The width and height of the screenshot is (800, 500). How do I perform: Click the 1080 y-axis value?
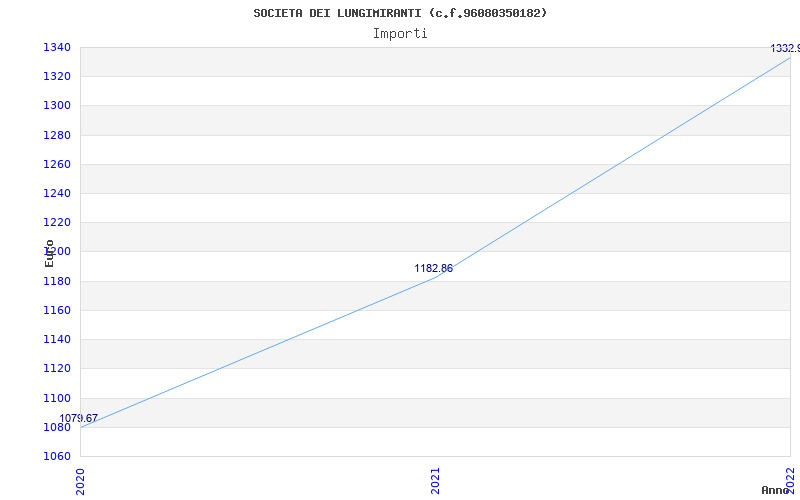[57, 427]
